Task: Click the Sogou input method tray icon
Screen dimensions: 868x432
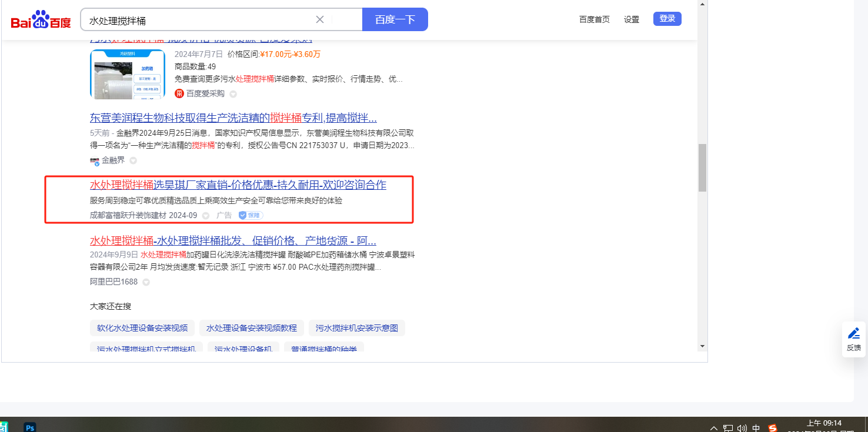Action: (773, 428)
